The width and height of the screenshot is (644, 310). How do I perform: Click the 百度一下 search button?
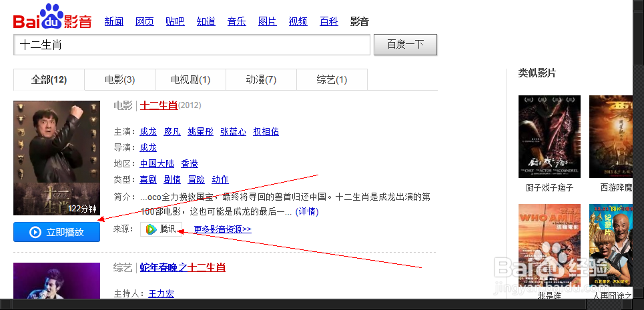tap(405, 44)
